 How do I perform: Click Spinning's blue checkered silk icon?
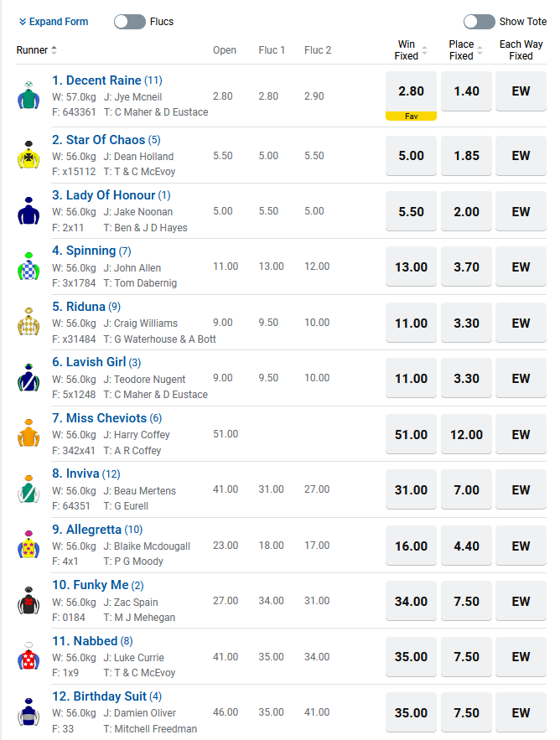point(29,267)
